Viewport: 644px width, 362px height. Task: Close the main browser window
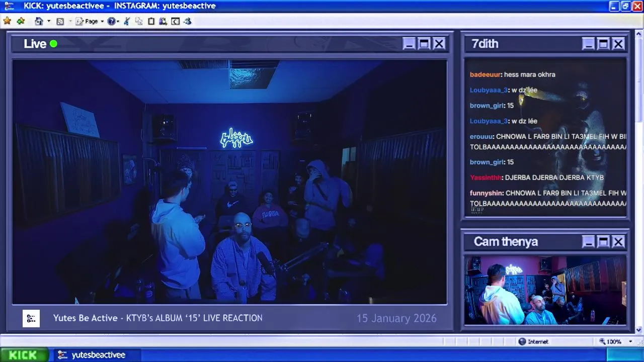click(637, 6)
